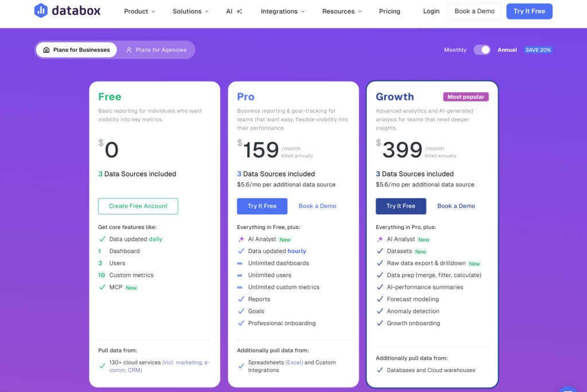Expand the Solutions dropdown
This screenshot has width=587, height=392.
point(190,11)
